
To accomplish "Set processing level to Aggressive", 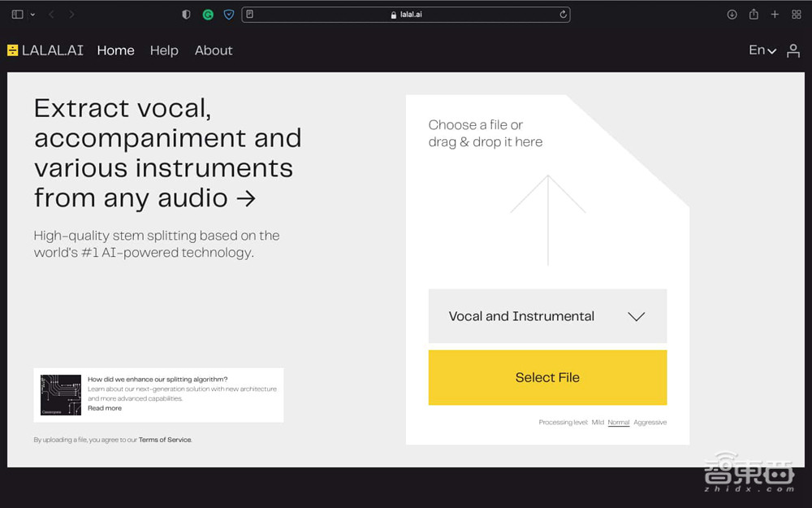I will pyautogui.click(x=650, y=423).
